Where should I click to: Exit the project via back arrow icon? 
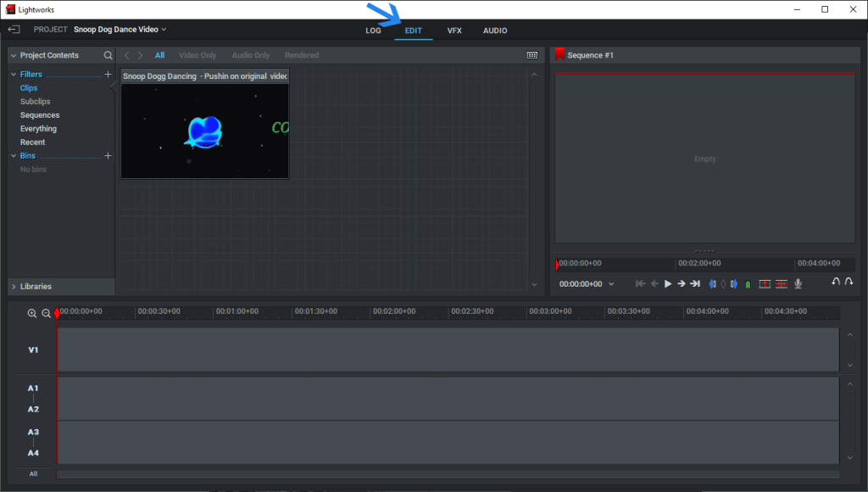pos(14,30)
